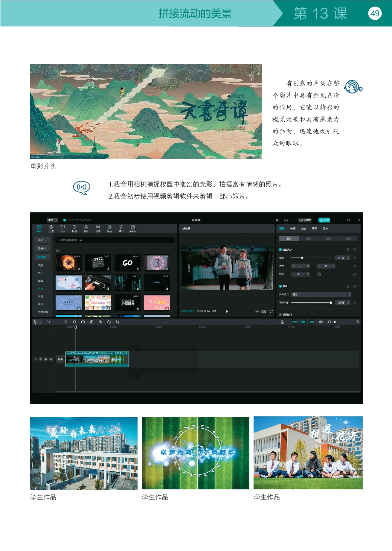Toggle the track visibility eye icon
392x551 pixels.
pos(46,359)
